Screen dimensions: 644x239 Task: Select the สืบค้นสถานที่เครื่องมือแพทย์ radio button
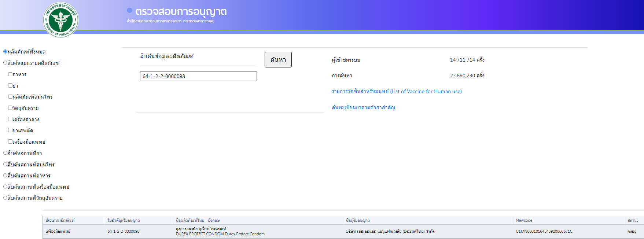5,187
